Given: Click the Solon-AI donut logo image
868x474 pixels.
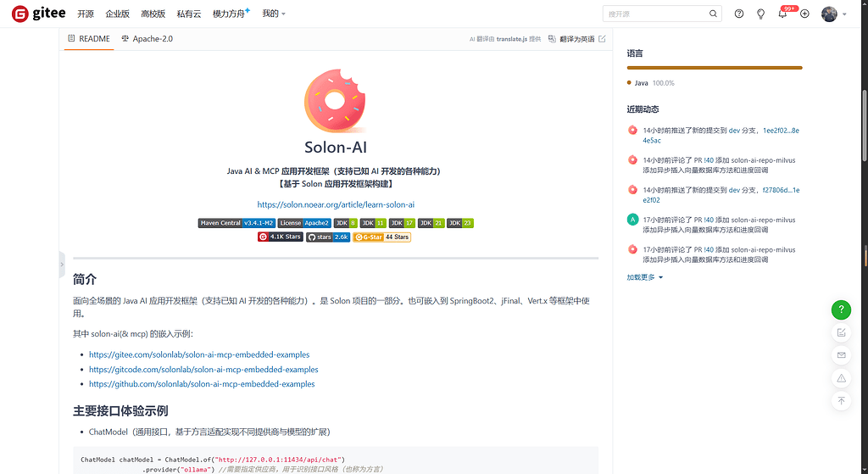Looking at the screenshot, I should 335,101.
